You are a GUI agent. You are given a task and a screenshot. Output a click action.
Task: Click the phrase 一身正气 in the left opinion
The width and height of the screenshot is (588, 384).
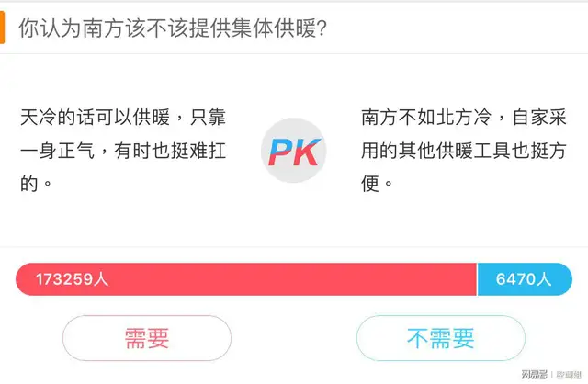click(x=70, y=151)
